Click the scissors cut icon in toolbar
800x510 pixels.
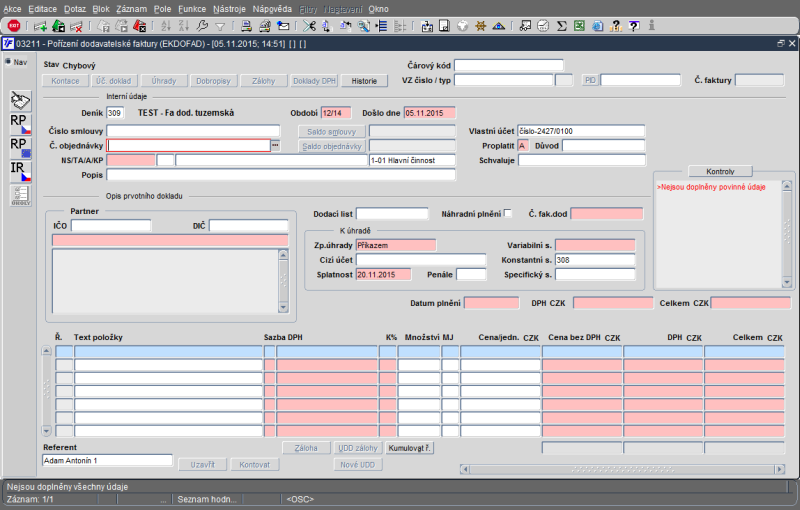(x=309, y=26)
